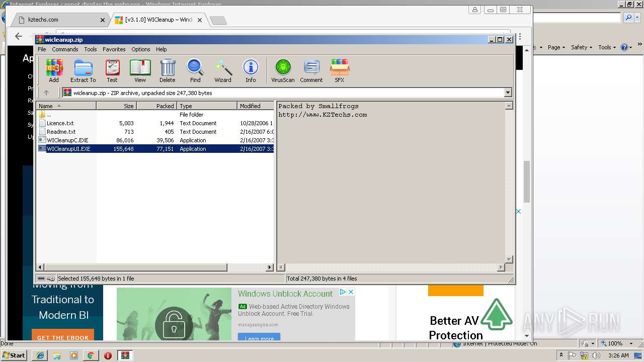The width and height of the screenshot is (644, 362).
Task: Open the IE Page dropdown menu
Action: [556, 47]
